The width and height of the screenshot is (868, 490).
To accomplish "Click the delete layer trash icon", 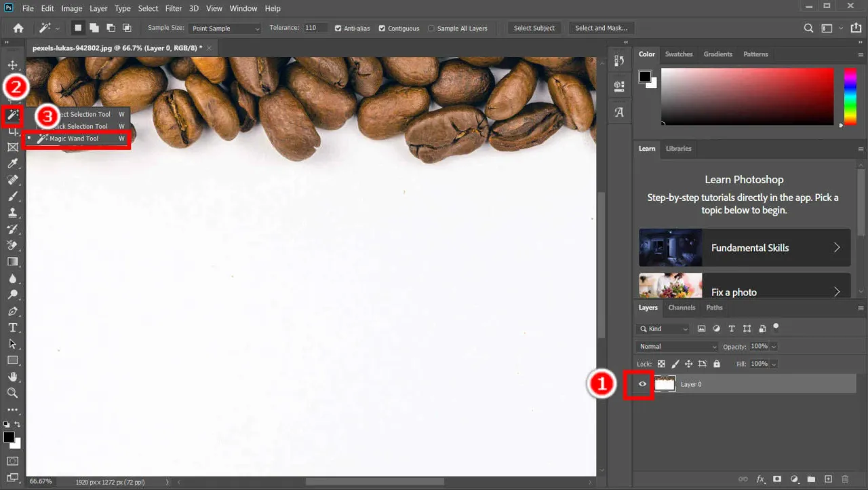I will (845, 479).
